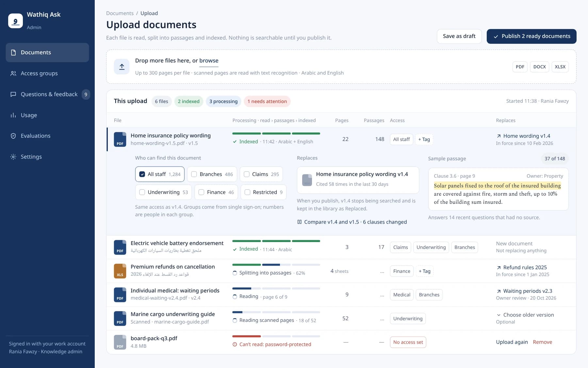Click red progress bar of board-pack-q3.pdf
The image size is (588, 368).
pyautogui.click(x=247, y=336)
